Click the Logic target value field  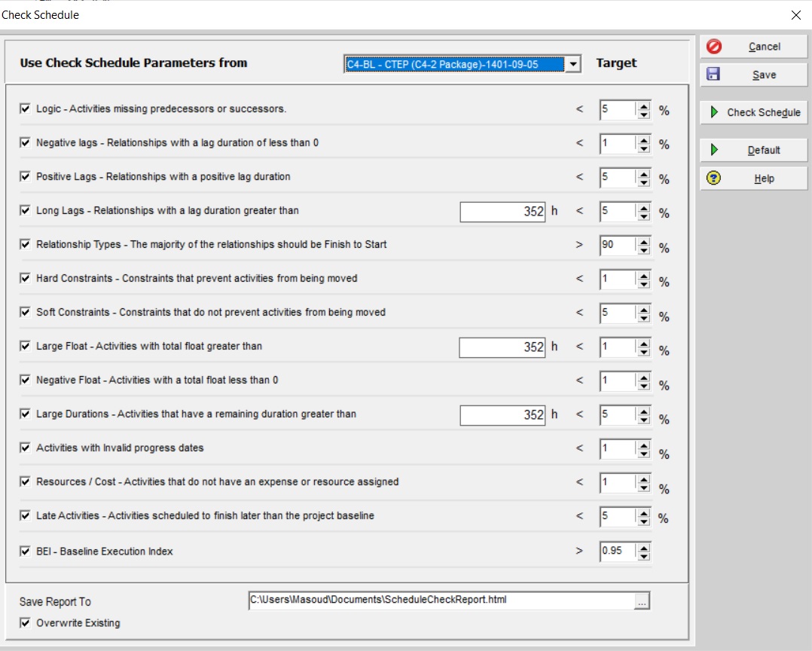(618, 110)
